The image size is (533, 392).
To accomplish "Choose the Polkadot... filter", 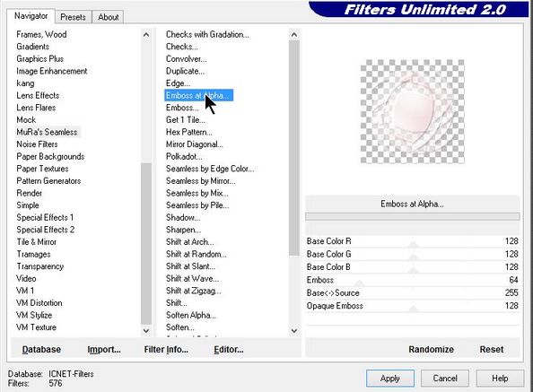I will coord(184,156).
